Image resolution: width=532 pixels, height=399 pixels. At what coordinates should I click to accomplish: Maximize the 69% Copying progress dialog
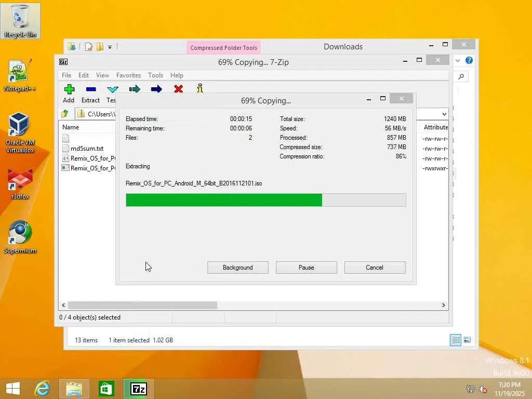pos(383,98)
